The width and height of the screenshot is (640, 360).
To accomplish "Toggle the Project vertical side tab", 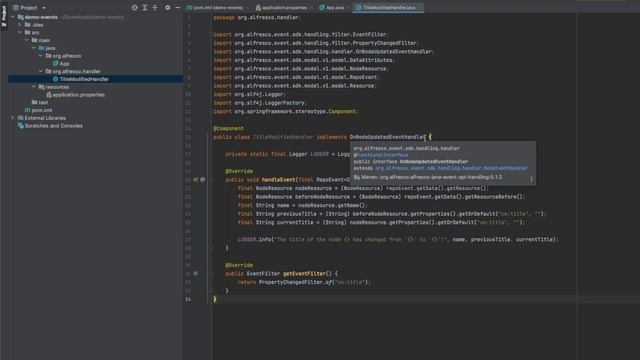I will pyautogui.click(x=4, y=15).
